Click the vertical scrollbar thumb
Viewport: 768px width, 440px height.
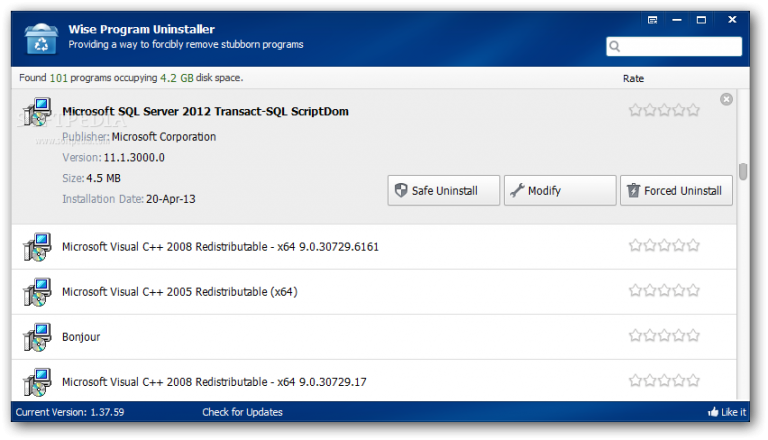pos(743,171)
